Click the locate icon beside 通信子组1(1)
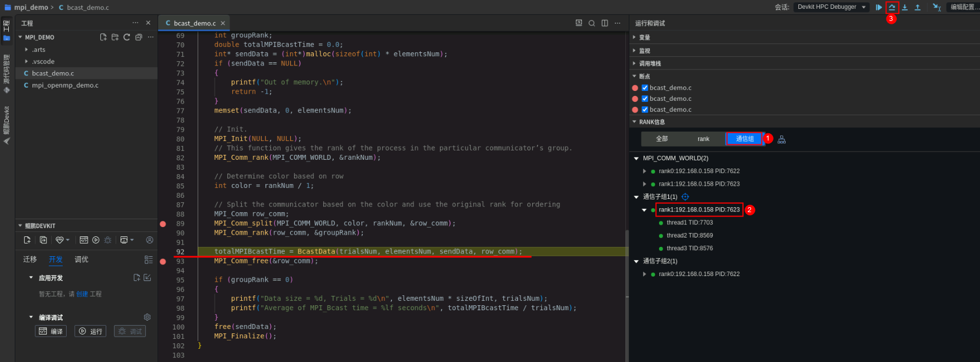Image resolution: width=980 pixels, height=362 pixels. 685,197
